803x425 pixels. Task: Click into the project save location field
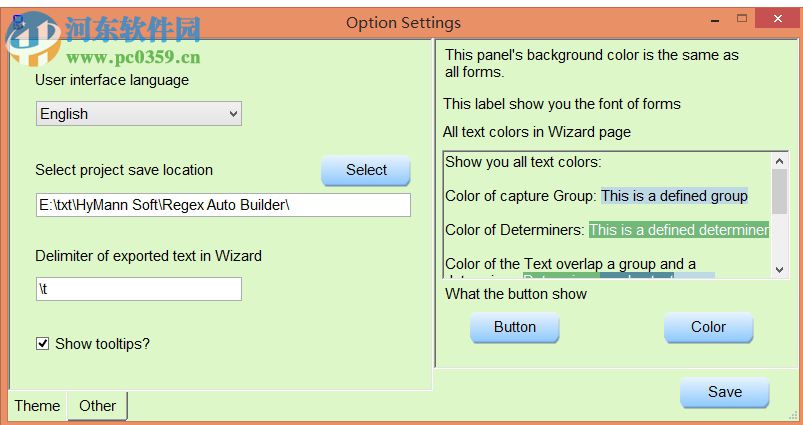pyautogui.click(x=223, y=205)
